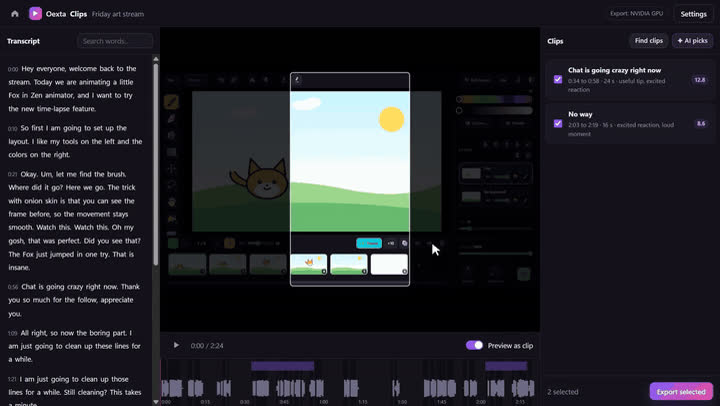This screenshot has height=406, width=720.
Task: Select the Friday art stream project title
Action: click(118, 14)
